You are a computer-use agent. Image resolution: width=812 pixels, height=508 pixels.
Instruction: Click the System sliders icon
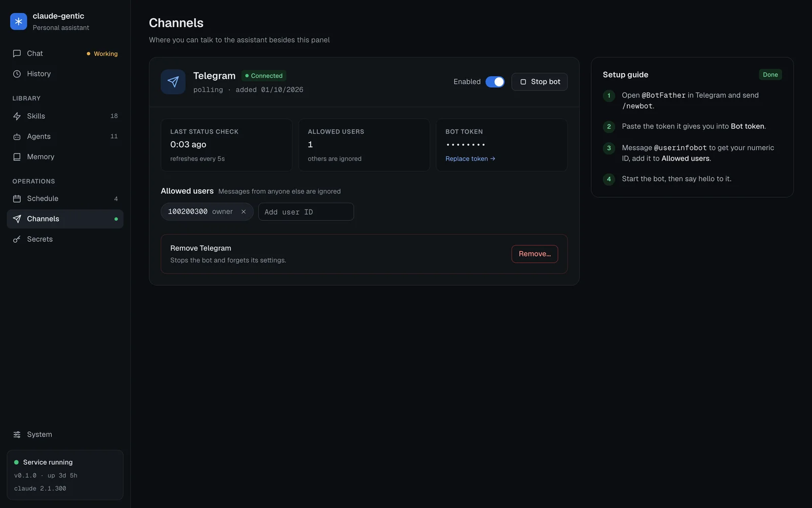pyautogui.click(x=17, y=434)
